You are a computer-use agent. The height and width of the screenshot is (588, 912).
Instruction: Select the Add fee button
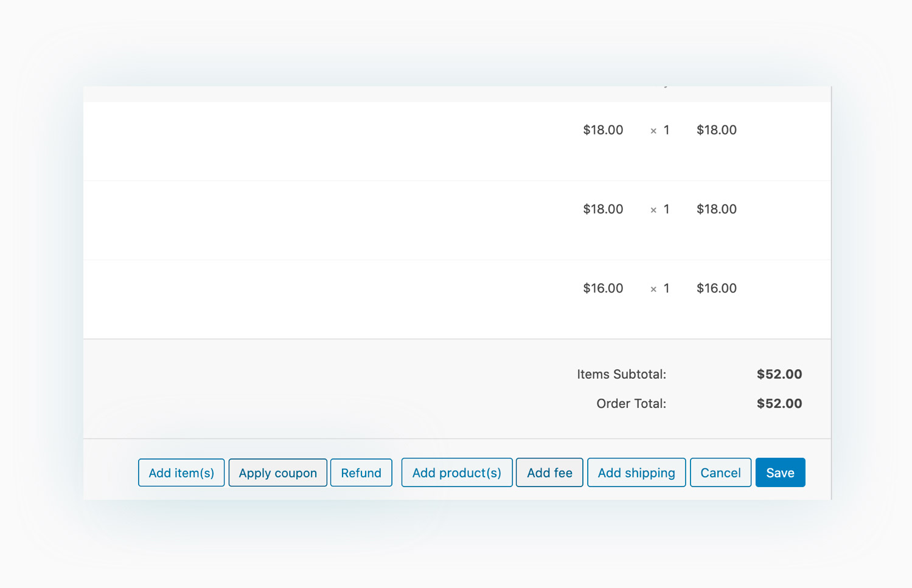click(x=549, y=472)
